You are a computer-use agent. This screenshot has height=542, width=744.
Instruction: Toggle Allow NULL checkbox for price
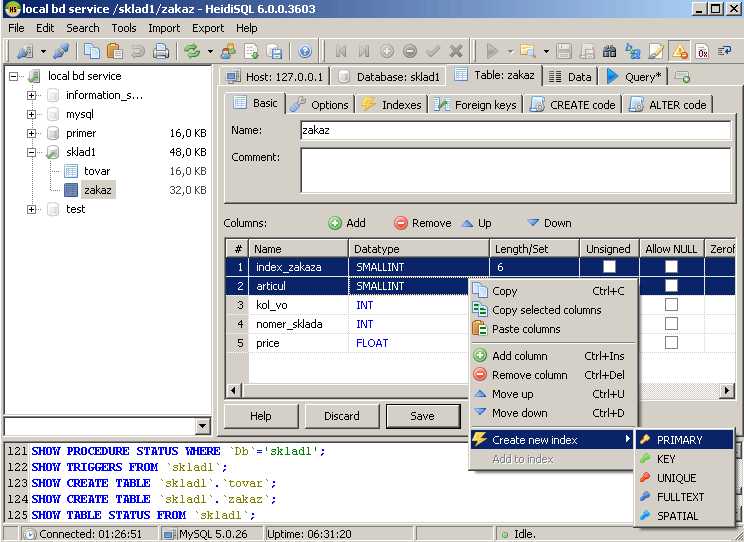click(x=671, y=342)
